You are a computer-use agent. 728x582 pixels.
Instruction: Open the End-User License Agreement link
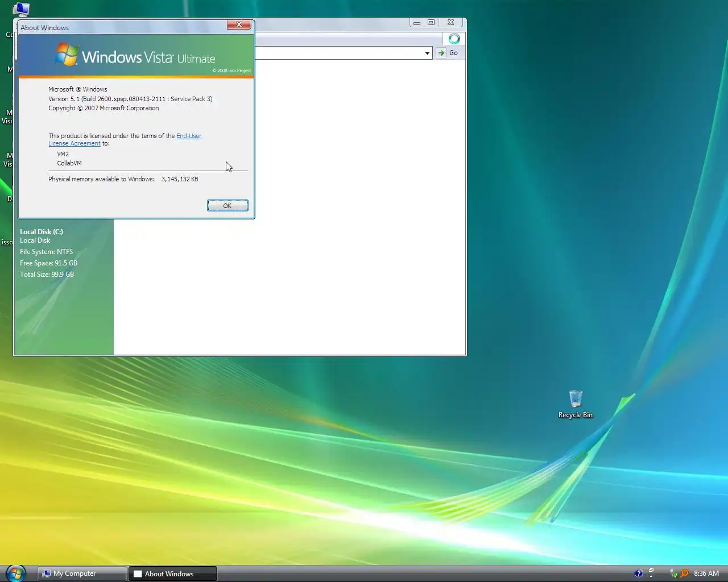point(125,140)
